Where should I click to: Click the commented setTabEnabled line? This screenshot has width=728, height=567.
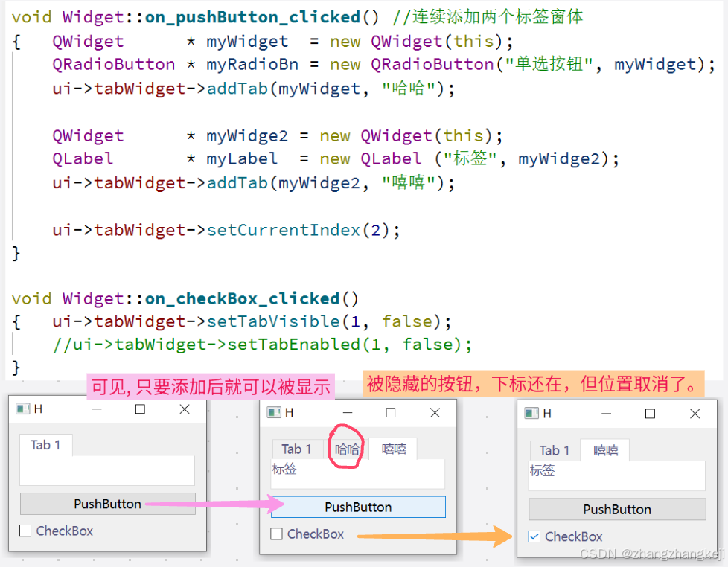click(262, 345)
